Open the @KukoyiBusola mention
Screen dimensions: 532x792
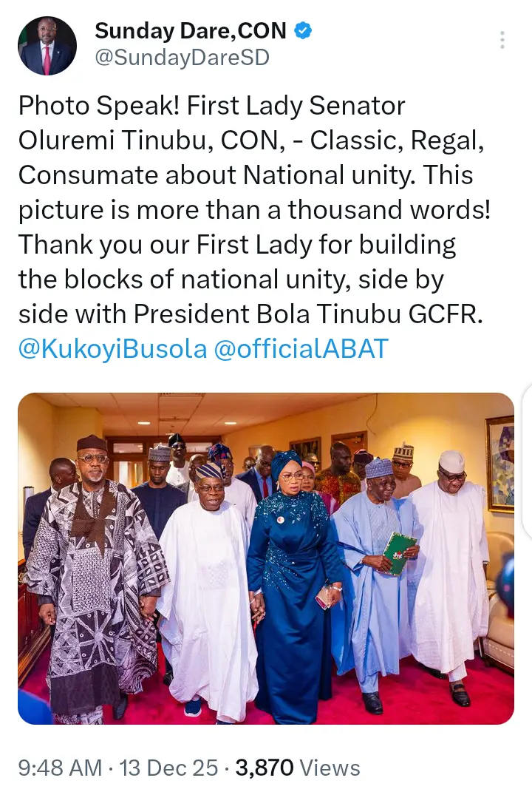tap(112, 349)
